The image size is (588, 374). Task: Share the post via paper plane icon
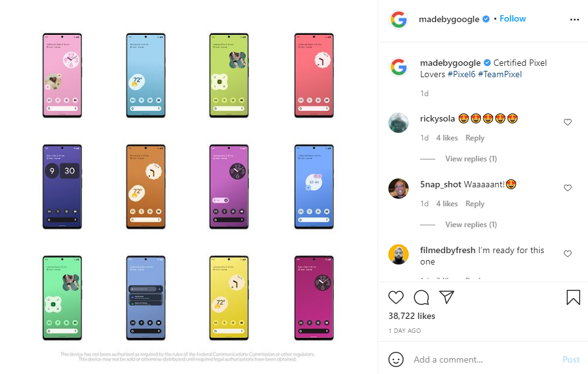click(447, 297)
